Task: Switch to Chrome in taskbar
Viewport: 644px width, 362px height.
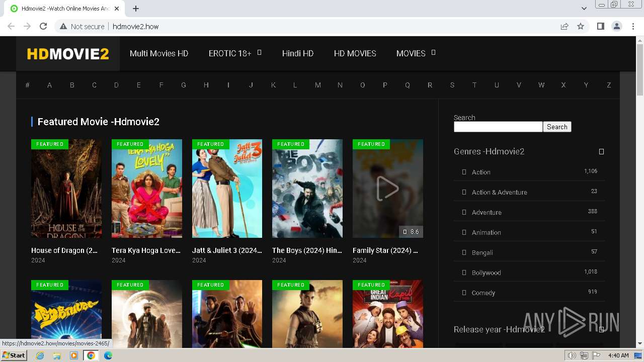Action: point(91,355)
